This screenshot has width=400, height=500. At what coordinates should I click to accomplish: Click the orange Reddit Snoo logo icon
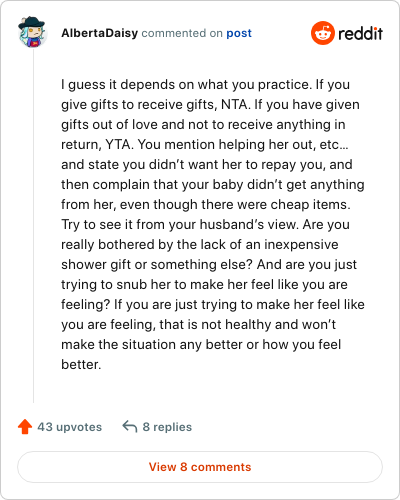323,33
